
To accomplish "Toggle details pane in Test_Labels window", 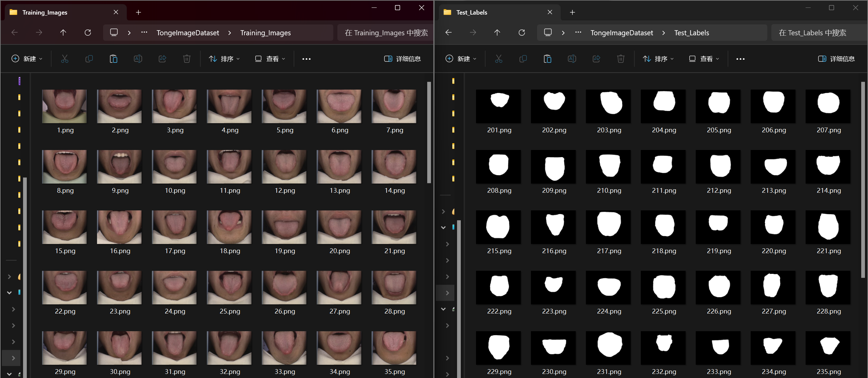I will click(x=836, y=59).
